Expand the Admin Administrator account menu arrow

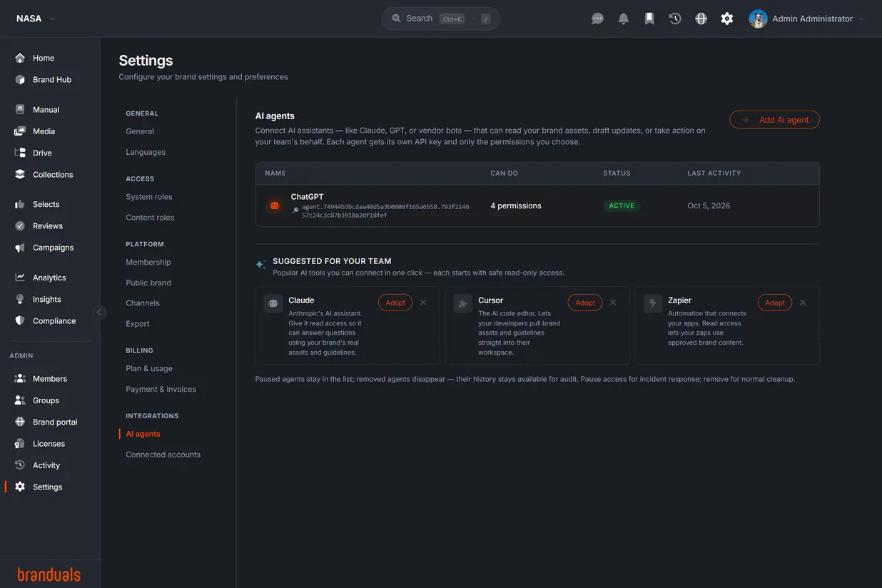[861, 19]
